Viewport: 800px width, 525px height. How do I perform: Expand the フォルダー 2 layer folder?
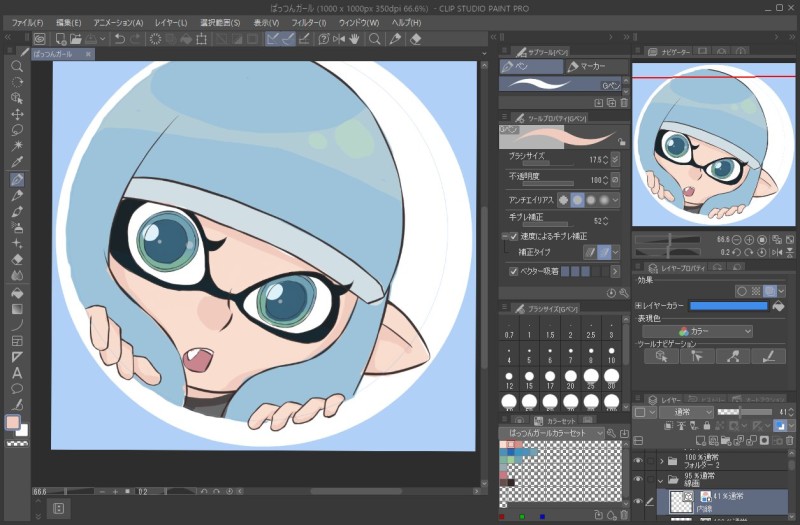click(x=661, y=461)
